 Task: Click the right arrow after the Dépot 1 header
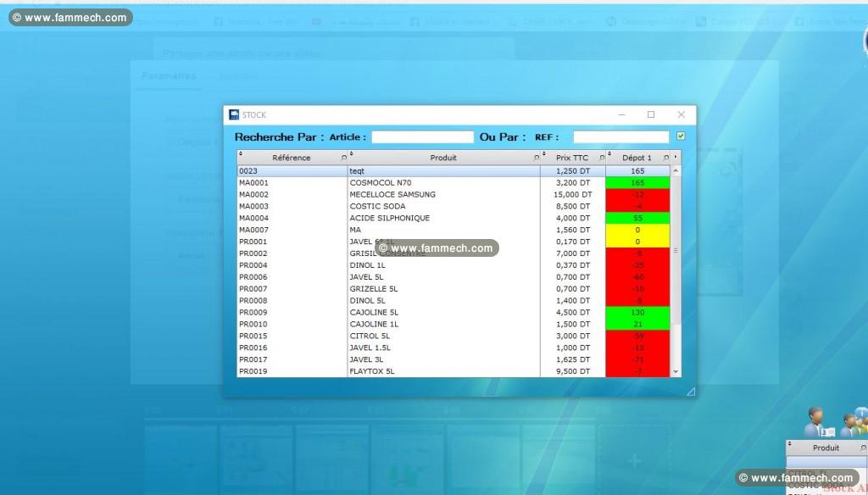tap(676, 158)
